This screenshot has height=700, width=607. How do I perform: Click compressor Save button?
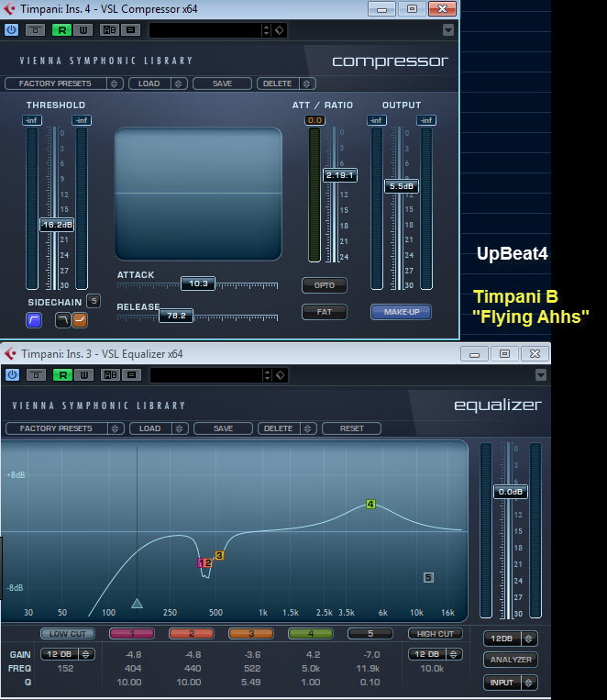click(222, 83)
